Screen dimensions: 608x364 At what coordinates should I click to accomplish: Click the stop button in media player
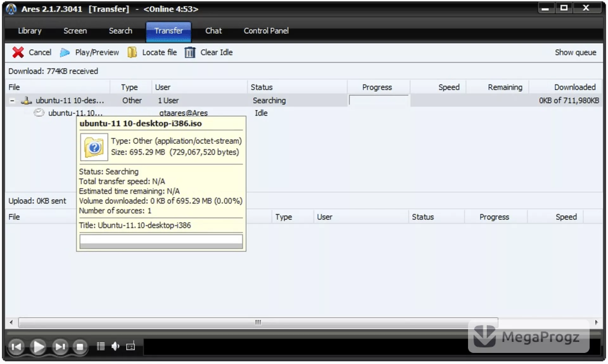80,347
